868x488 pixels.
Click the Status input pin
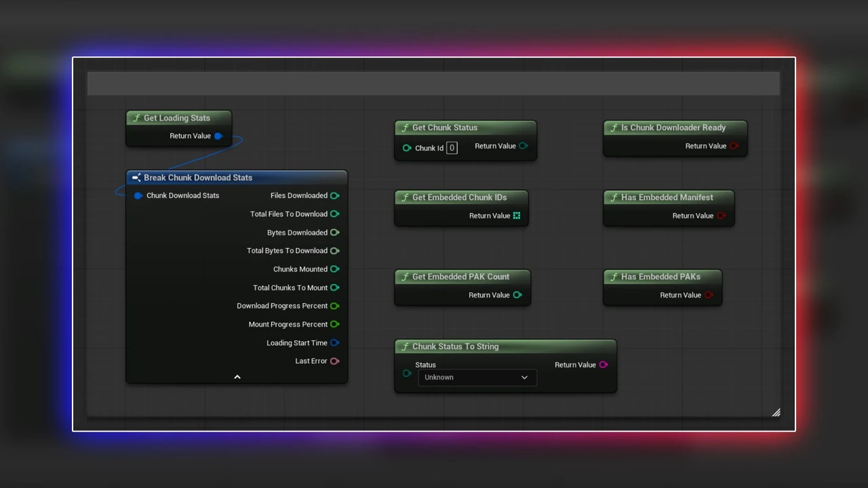[407, 373]
